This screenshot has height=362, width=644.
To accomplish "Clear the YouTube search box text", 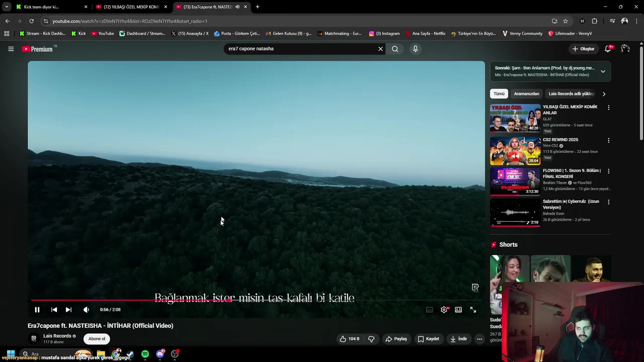I will tap(380, 49).
